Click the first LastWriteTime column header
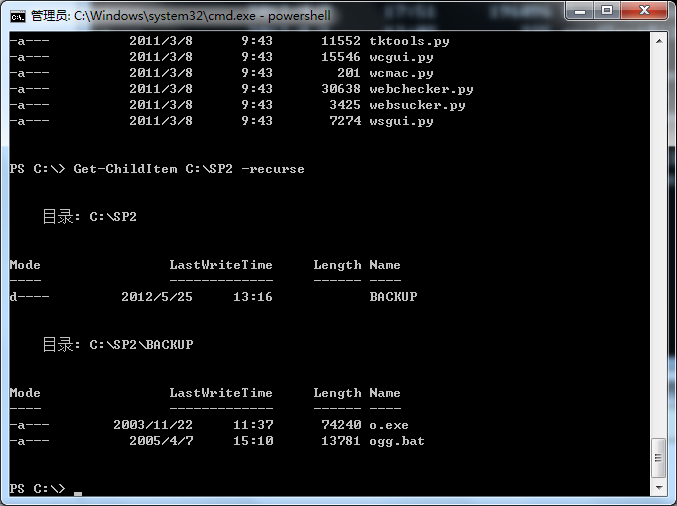This screenshot has width=677, height=506. pyautogui.click(x=221, y=265)
